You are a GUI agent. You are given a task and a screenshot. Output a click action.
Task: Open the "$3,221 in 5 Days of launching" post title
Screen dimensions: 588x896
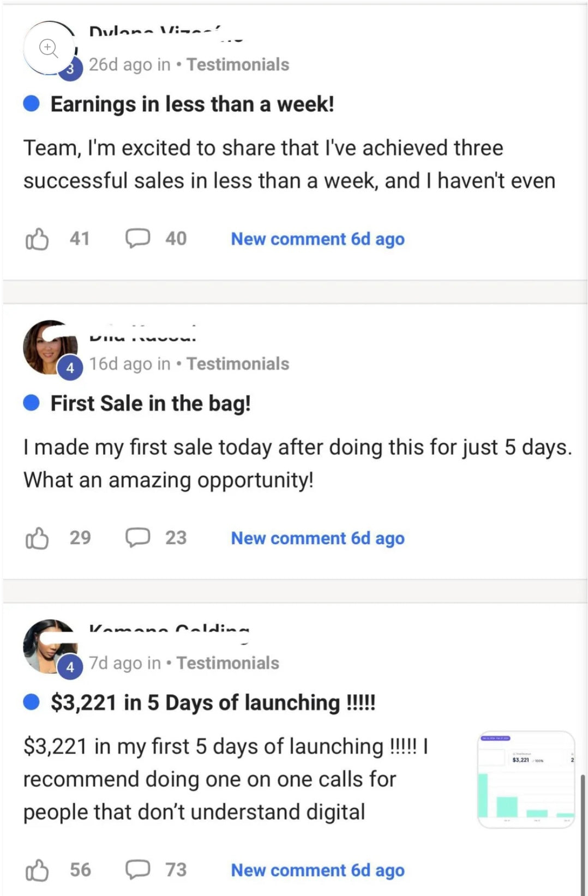(x=213, y=702)
